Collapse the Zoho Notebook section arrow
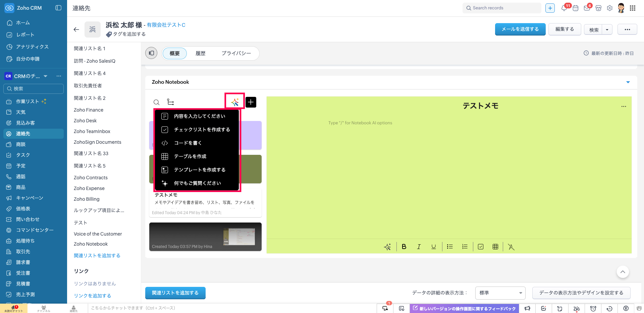This screenshot has height=313, width=644. click(628, 82)
